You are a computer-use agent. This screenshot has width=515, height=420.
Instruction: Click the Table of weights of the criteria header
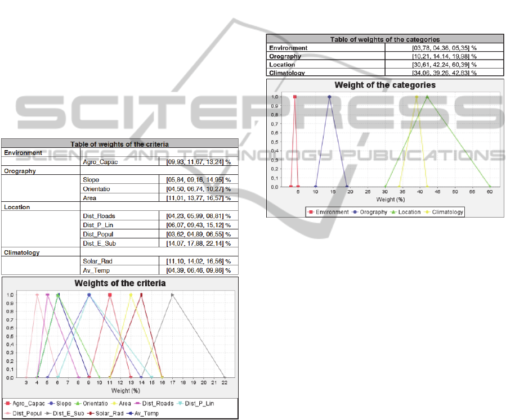[x=120, y=144]
